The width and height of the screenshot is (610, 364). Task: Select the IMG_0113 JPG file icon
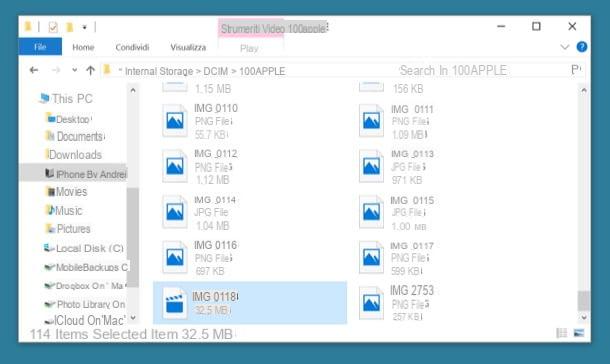coord(372,166)
